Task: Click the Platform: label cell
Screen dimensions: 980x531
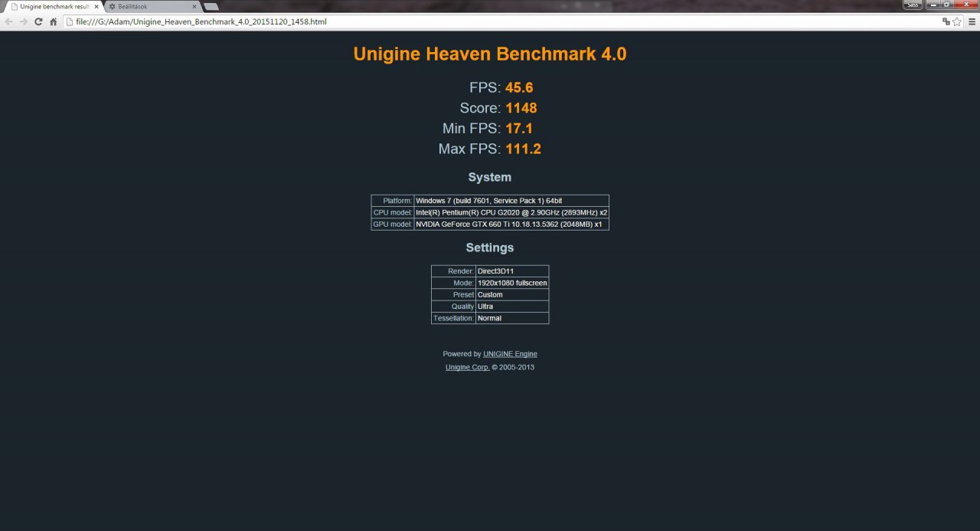Action: click(x=393, y=201)
